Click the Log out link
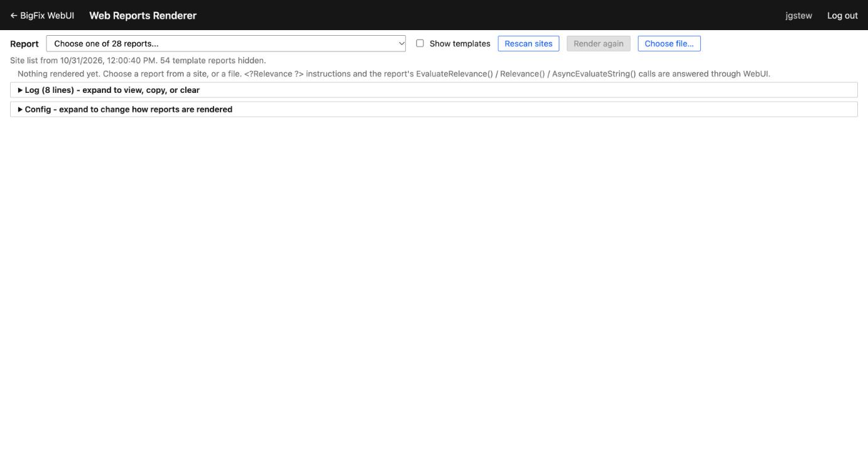Viewport: 868px width, 470px height. [x=842, y=16]
